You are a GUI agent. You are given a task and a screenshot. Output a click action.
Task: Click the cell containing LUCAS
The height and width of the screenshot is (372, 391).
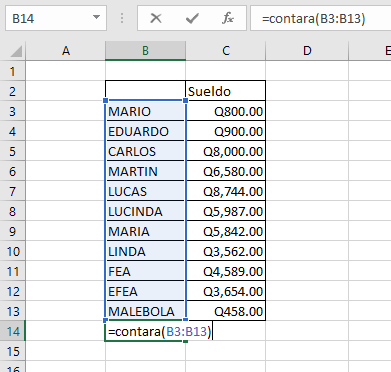[145, 191]
